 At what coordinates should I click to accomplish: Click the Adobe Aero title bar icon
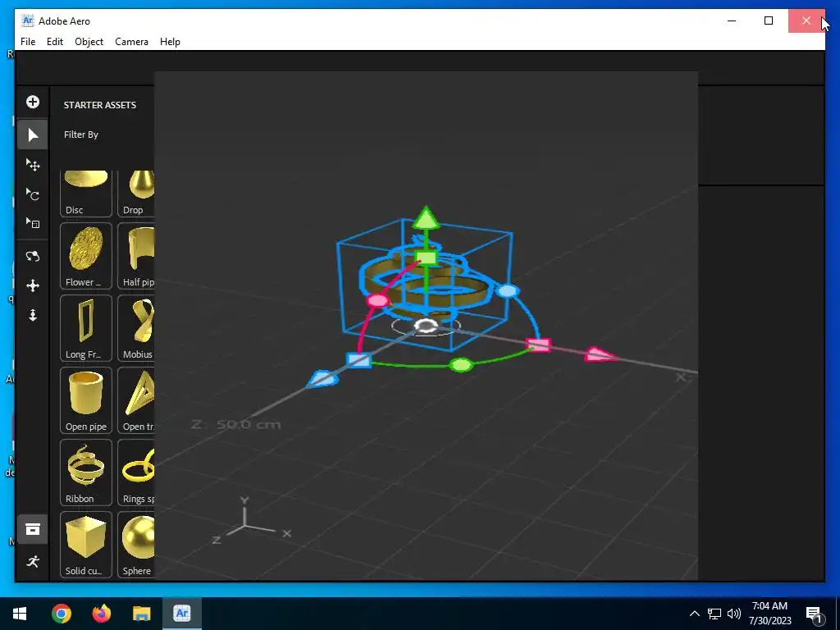tap(28, 21)
